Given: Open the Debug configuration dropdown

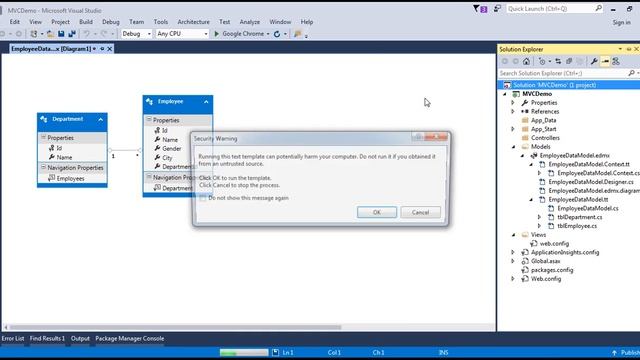Looking at the screenshot, I should (136, 34).
